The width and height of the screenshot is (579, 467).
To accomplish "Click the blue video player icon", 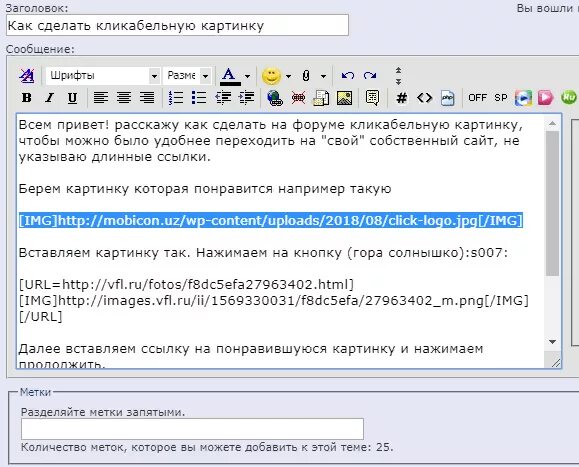I will [x=524, y=98].
